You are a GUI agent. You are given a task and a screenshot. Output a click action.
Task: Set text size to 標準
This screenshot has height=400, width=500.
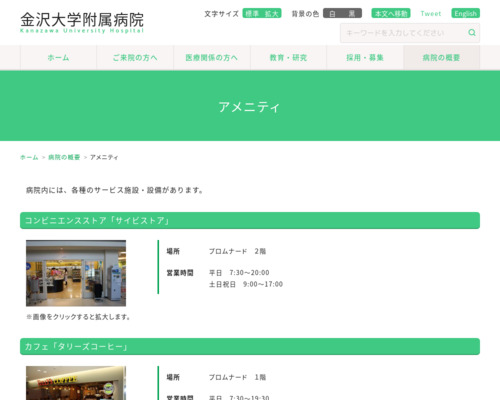click(x=252, y=14)
